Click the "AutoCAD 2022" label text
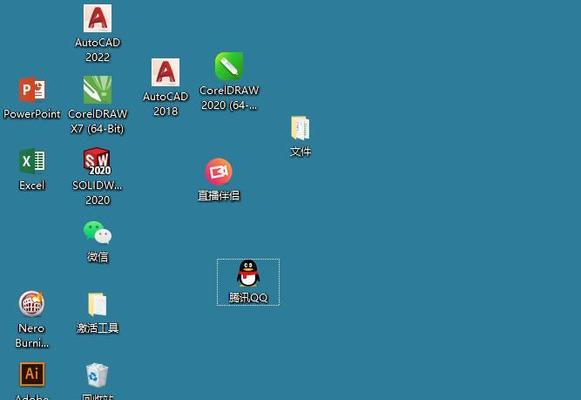The image size is (581, 400). [97, 50]
